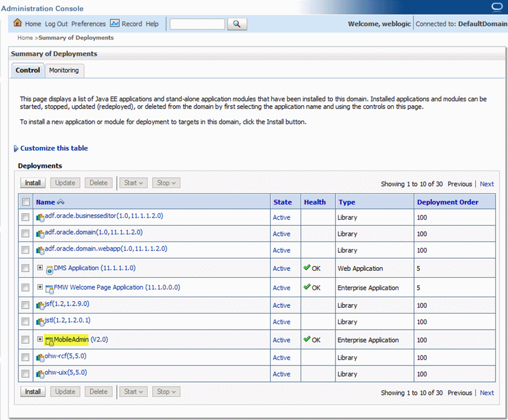Expand the DMS Application tree node
Viewport: 508px width, 420px height.
coord(40,268)
